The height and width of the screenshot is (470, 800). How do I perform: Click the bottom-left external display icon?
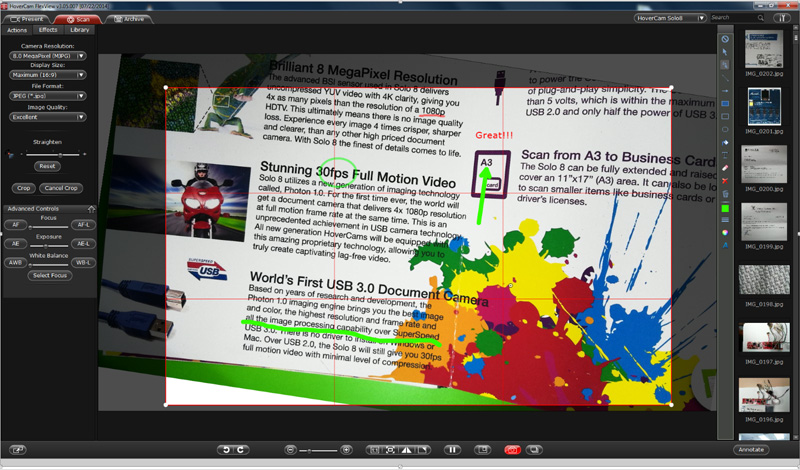click(18, 450)
